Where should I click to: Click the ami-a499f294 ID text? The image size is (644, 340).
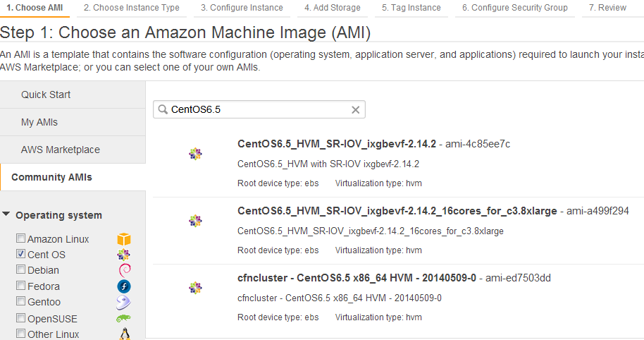coord(597,211)
